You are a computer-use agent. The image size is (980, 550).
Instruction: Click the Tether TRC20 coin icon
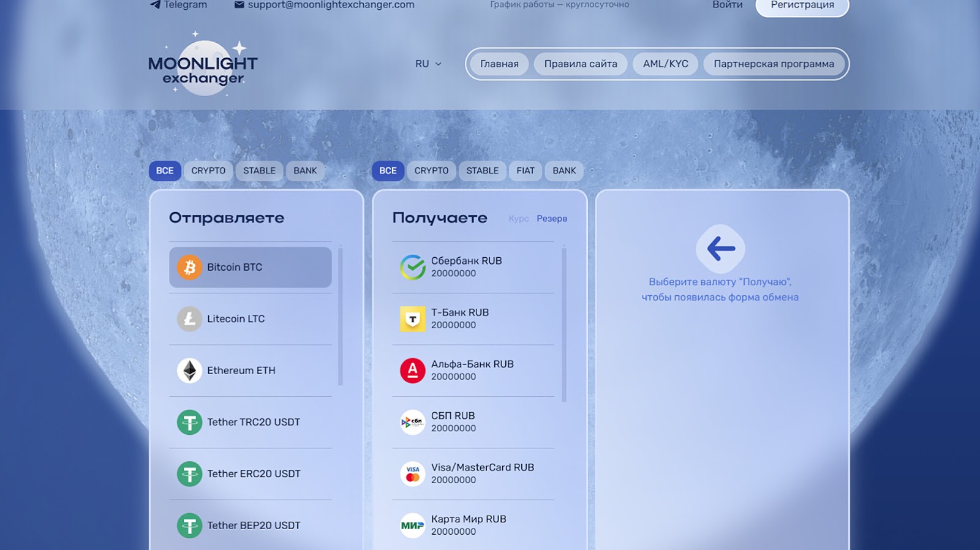190,422
